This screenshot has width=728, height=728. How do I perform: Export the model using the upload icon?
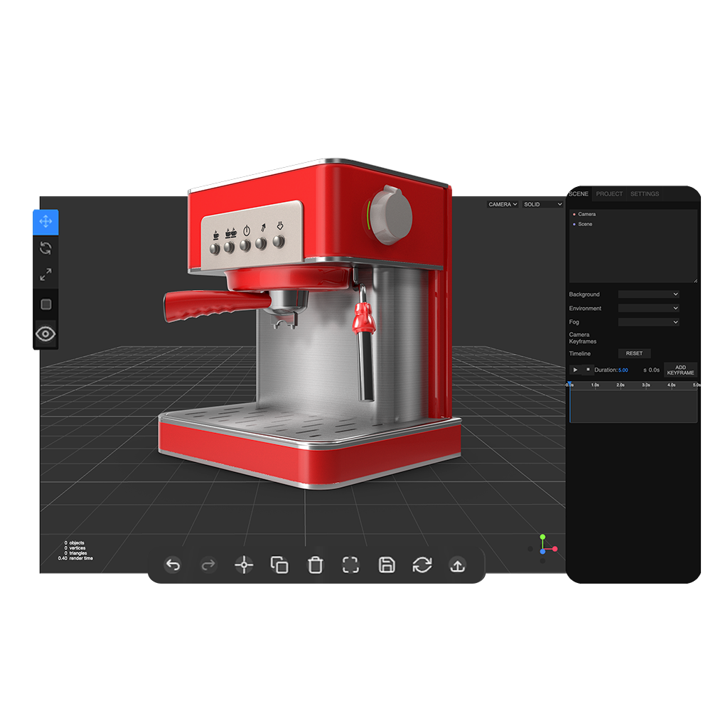click(x=457, y=566)
